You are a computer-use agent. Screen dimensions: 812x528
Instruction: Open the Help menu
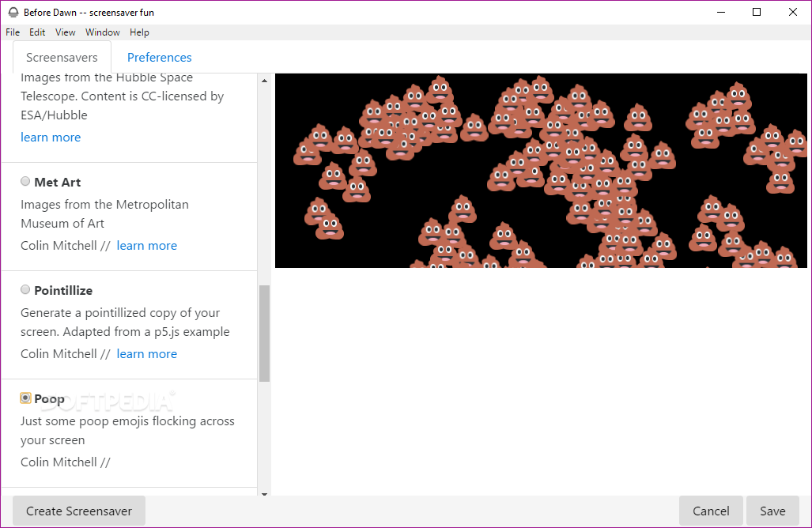click(x=139, y=32)
